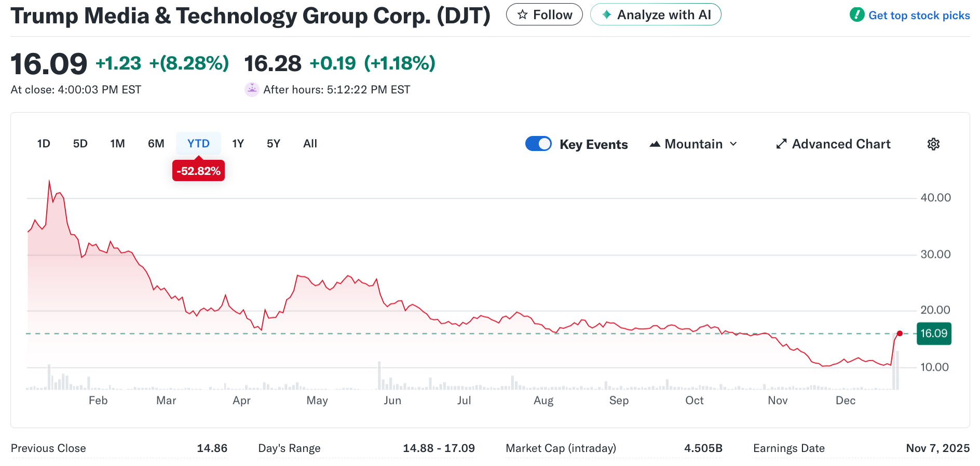
Task: Choose the 1M time range
Action: coord(117,144)
